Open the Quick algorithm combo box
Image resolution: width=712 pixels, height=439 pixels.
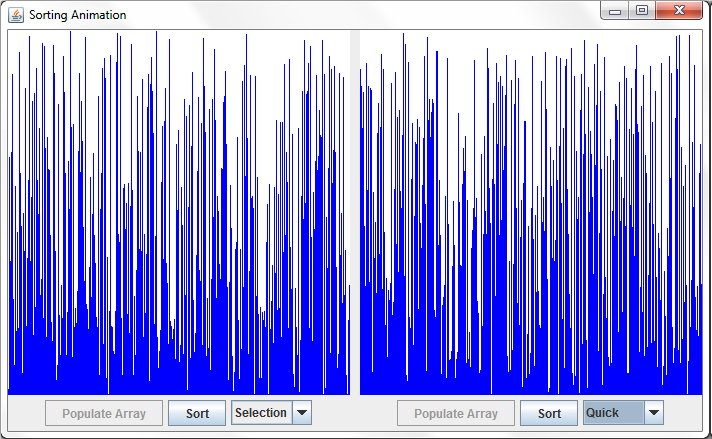(x=623, y=413)
